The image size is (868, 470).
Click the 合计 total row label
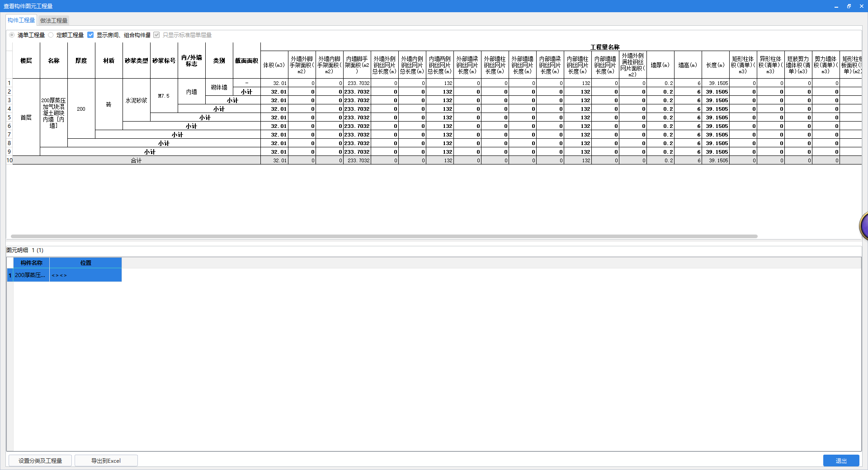[136, 160]
